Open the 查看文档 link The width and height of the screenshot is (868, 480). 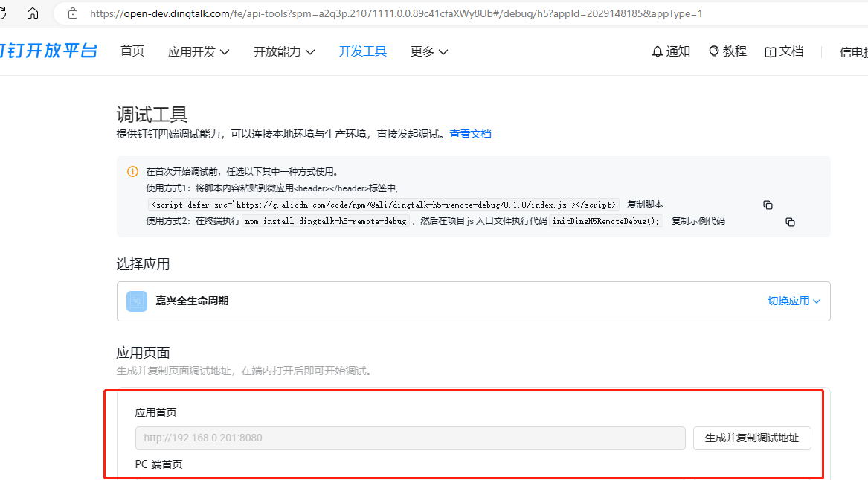click(x=471, y=134)
